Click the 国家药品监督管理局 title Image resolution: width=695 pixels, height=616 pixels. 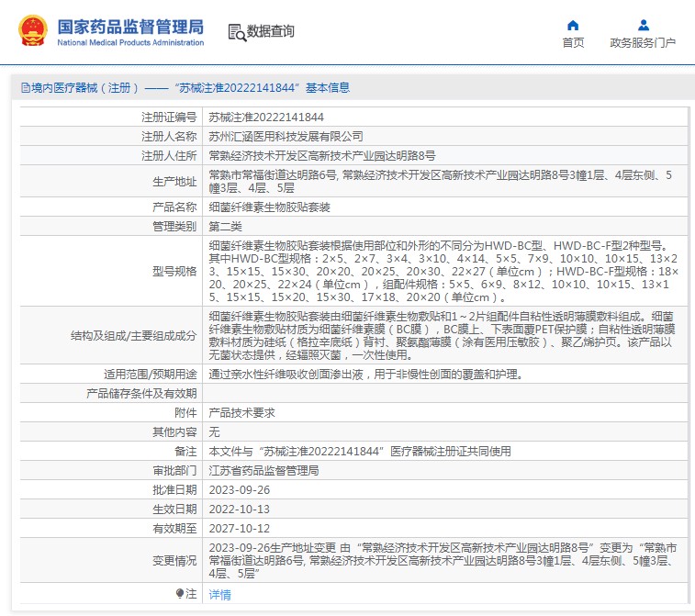coord(130,27)
